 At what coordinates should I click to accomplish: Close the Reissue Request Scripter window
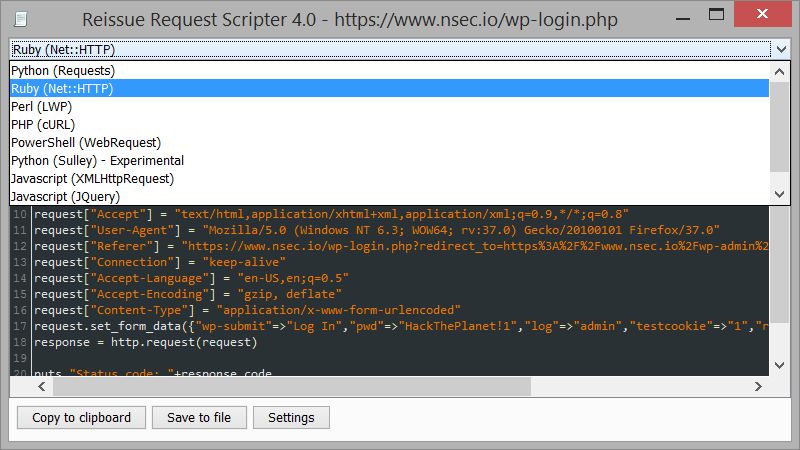[x=762, y=14]
